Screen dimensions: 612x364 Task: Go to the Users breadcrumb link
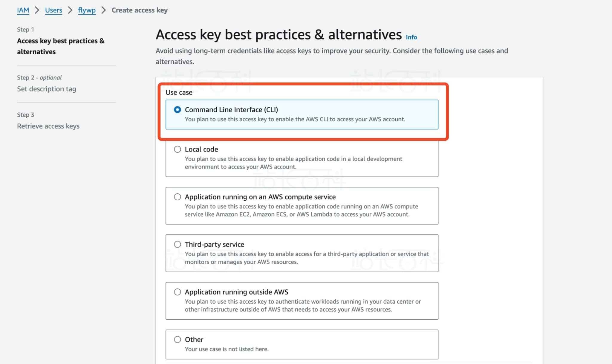(53, 10)
